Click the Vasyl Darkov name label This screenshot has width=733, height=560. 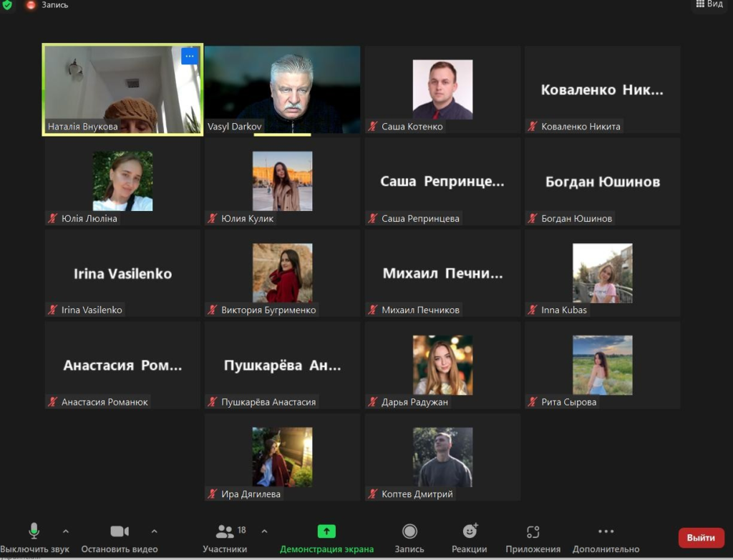(x=234, y=127)
